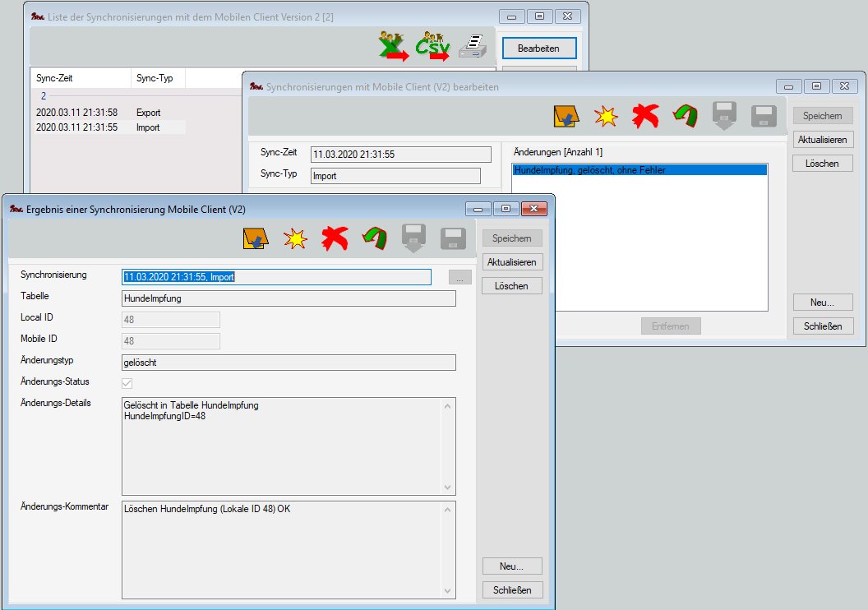868x610 pixels.
Task: Click the green undo arrow in bearbeiten window
Action: (685, 116)
